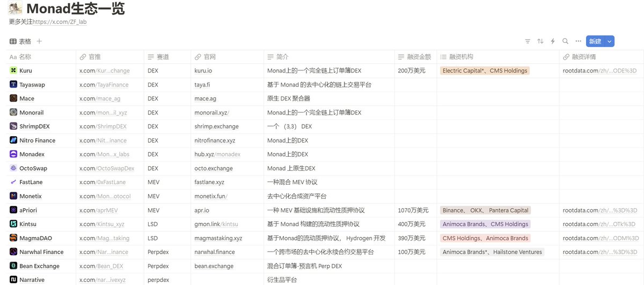Click the Electric Capital*、CMS Holdings tag

pos(485,70)
